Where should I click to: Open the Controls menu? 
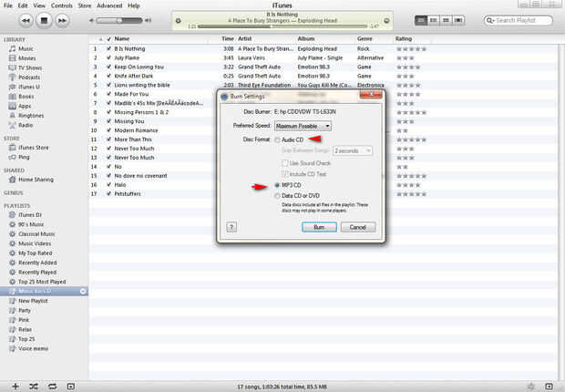coord(62,5)
